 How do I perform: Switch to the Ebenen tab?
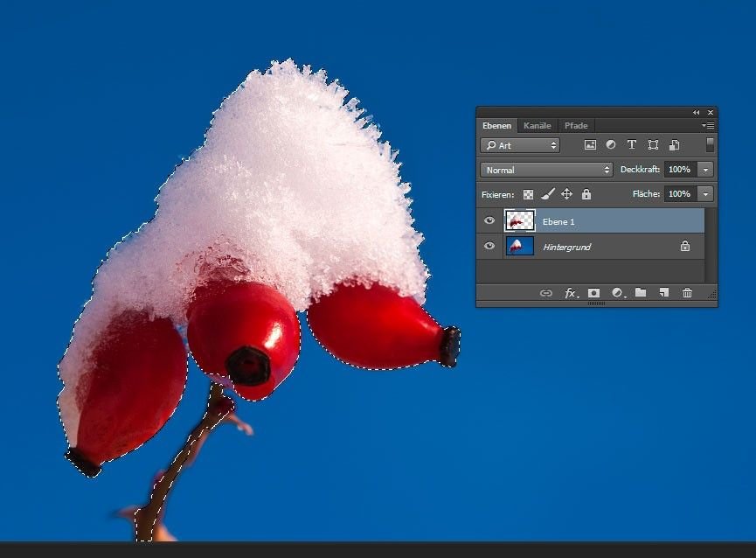[496, 125]
